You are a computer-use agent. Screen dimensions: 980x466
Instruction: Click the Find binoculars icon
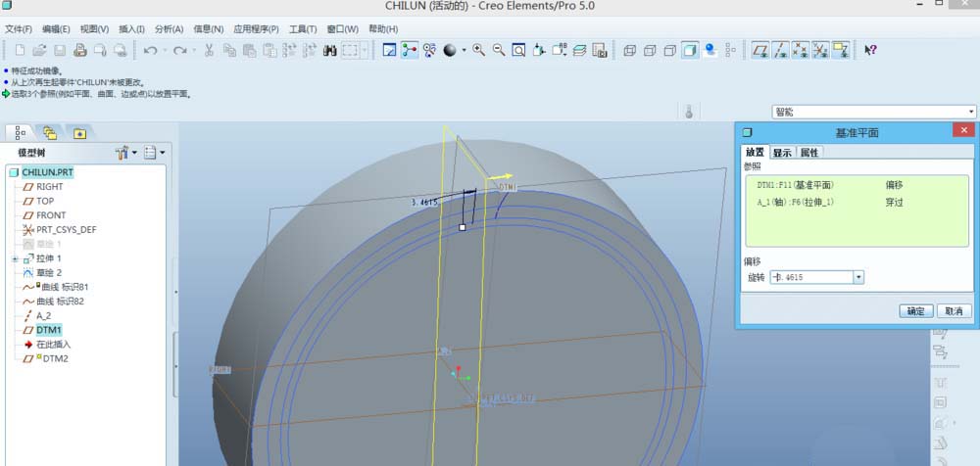pyautogui.click(x=330, y=50)
